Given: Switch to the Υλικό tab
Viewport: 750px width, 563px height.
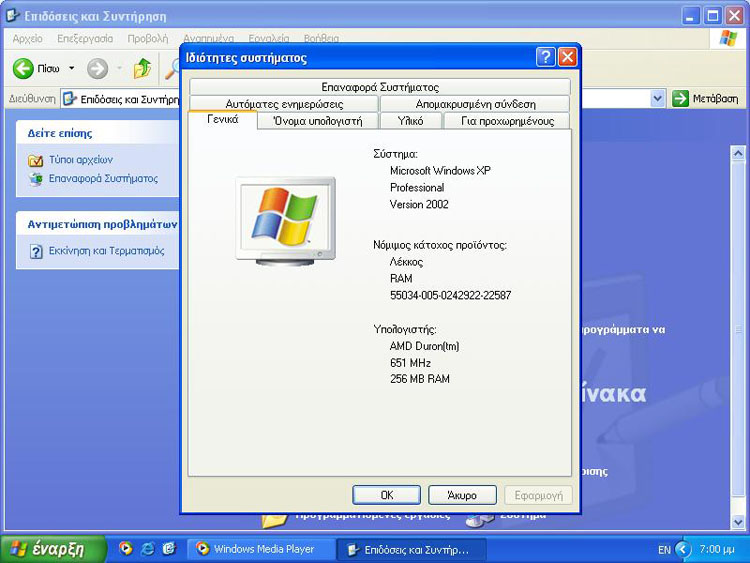Looking at the screenshot, I should pos(410,121).
